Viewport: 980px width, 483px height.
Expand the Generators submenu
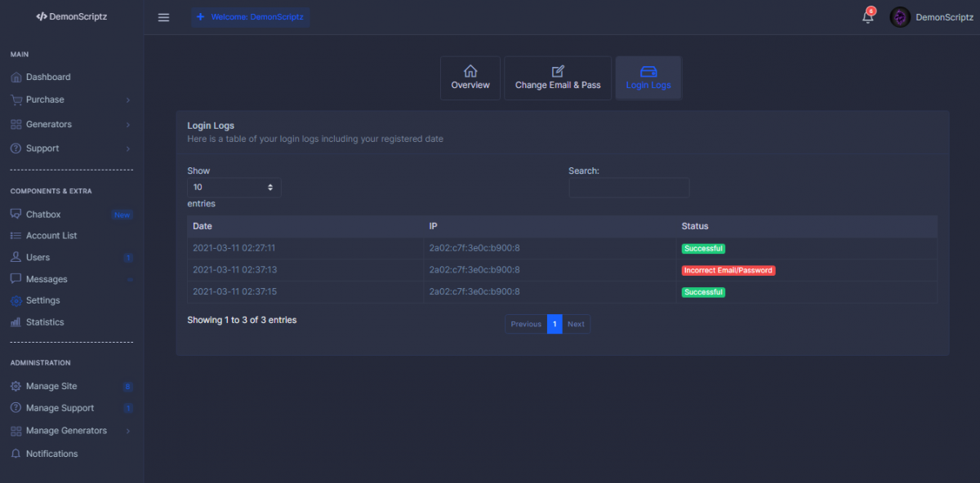49,124
